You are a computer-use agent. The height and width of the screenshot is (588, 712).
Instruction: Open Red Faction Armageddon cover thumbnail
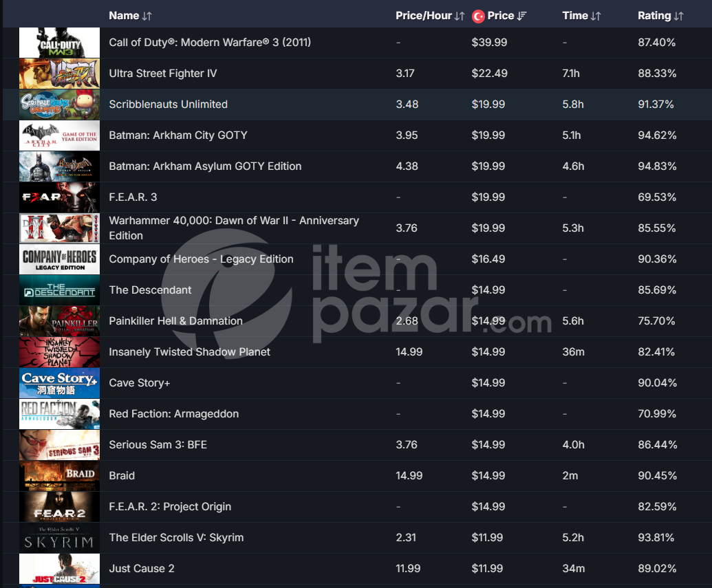click(59, 414)
